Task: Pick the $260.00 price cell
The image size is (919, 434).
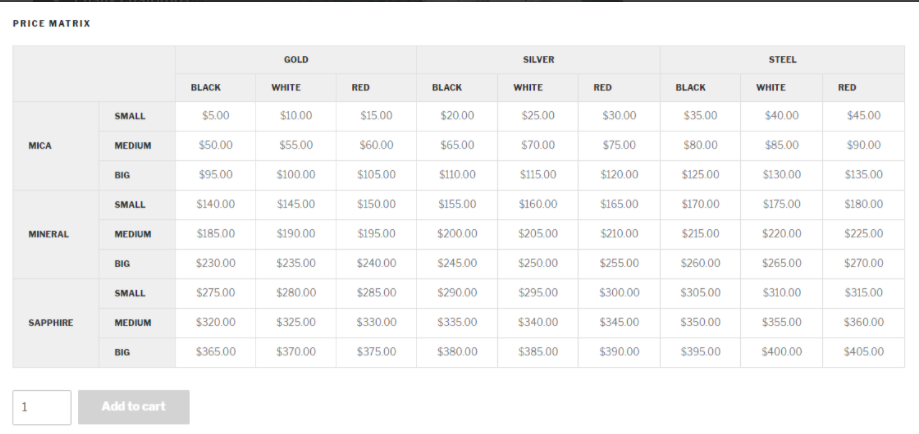Action: [700, 264]
